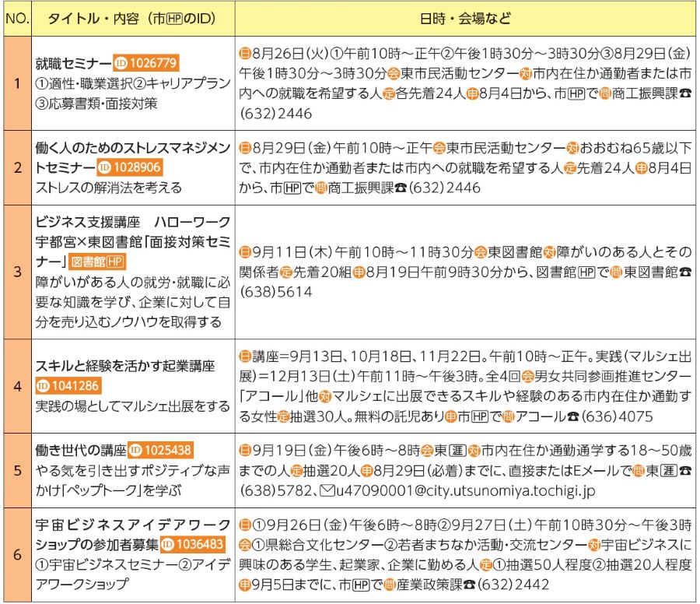Select 分を売り込むノウハウを取得する line
Image resolution: width=700 pixels, height=604 pixels.
[x=128, y=321]
